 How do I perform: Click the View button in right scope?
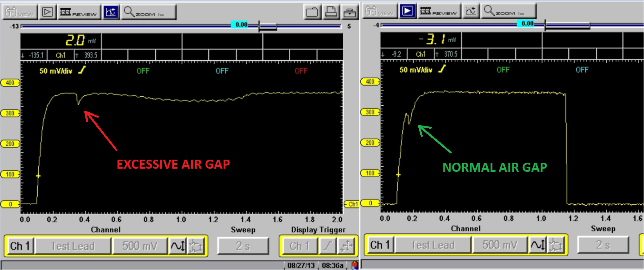click(x=380, y=11)
